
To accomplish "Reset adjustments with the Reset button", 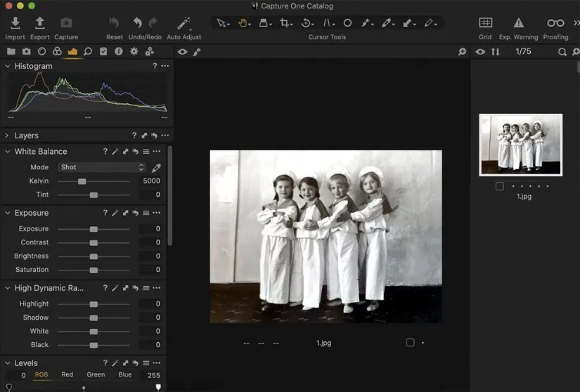I will (x=115, y=23).
